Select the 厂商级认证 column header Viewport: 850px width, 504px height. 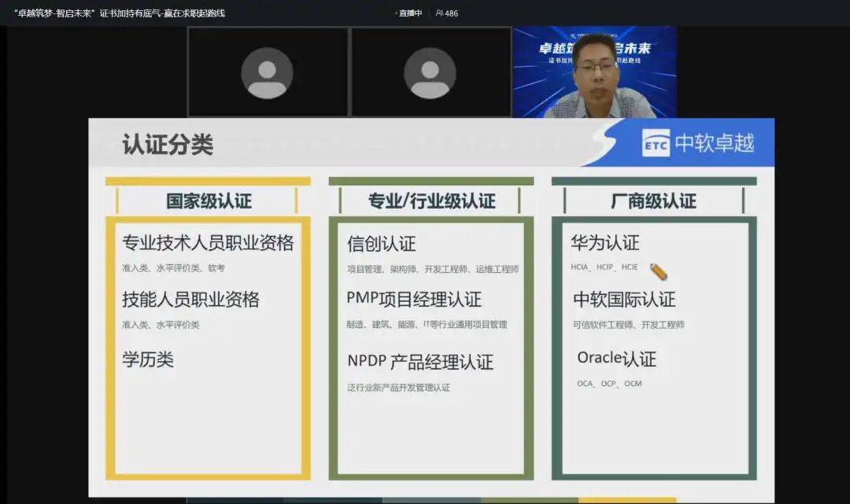653,201
